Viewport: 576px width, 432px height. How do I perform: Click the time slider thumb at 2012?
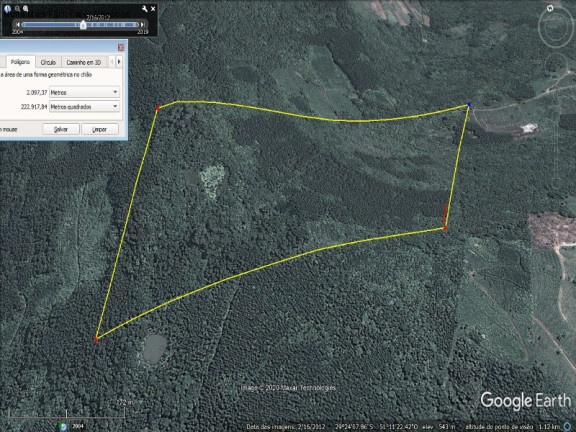pos(83,25)
